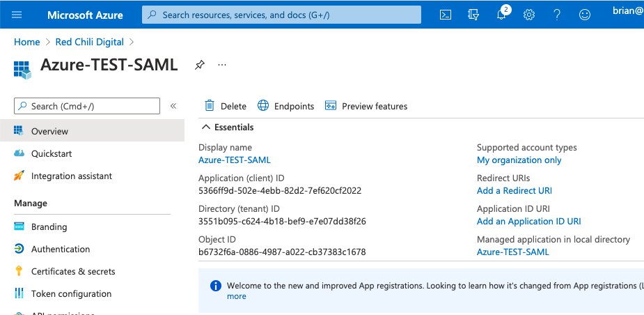Image resolution: width=644 pixels, height=315 pixels.
Task: Open notifications bell with 2 badge
Action: coord(502,13)
